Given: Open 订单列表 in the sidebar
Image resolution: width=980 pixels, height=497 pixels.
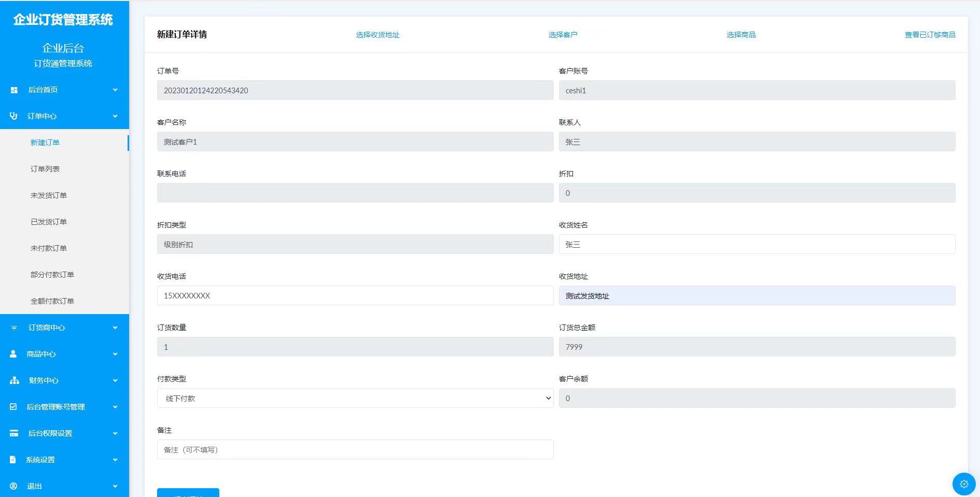Looking at the screenshot, I should [x=45, y=169].
